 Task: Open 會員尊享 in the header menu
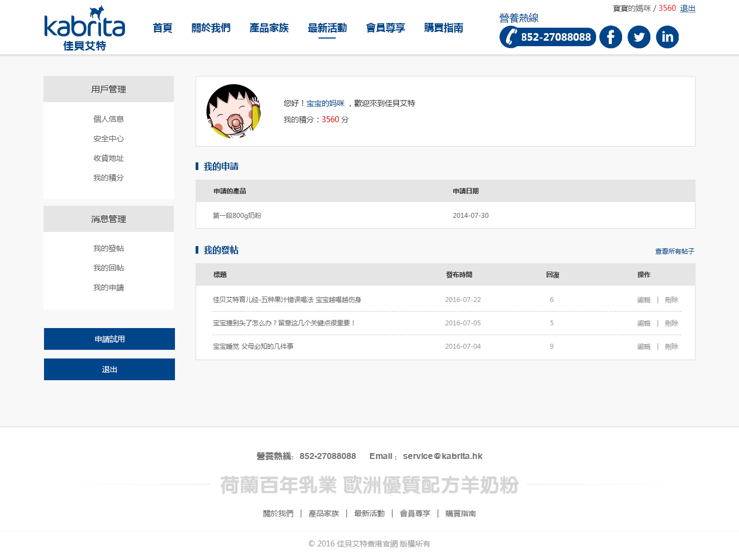[385, 28]
